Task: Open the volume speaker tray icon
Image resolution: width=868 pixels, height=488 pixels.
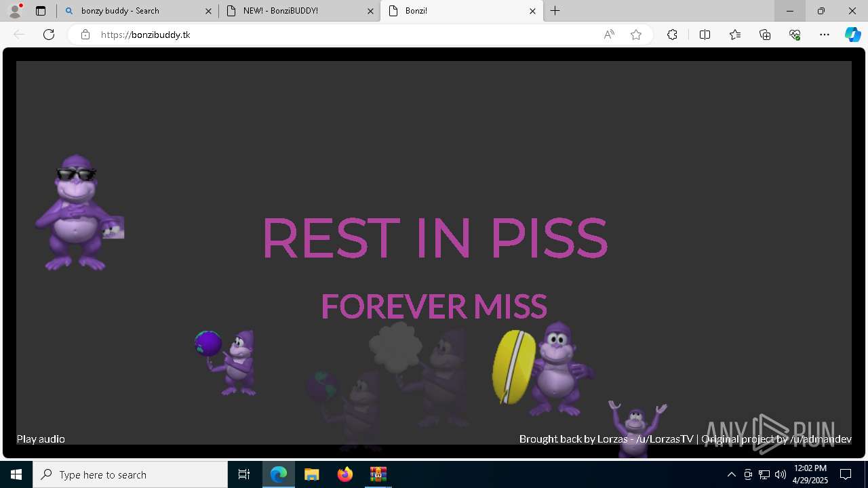Action: [781, 474]
